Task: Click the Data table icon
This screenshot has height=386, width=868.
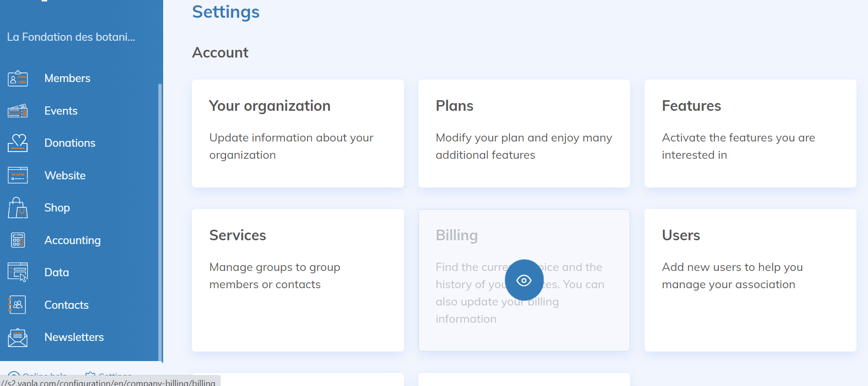Action: click(18, 272)
